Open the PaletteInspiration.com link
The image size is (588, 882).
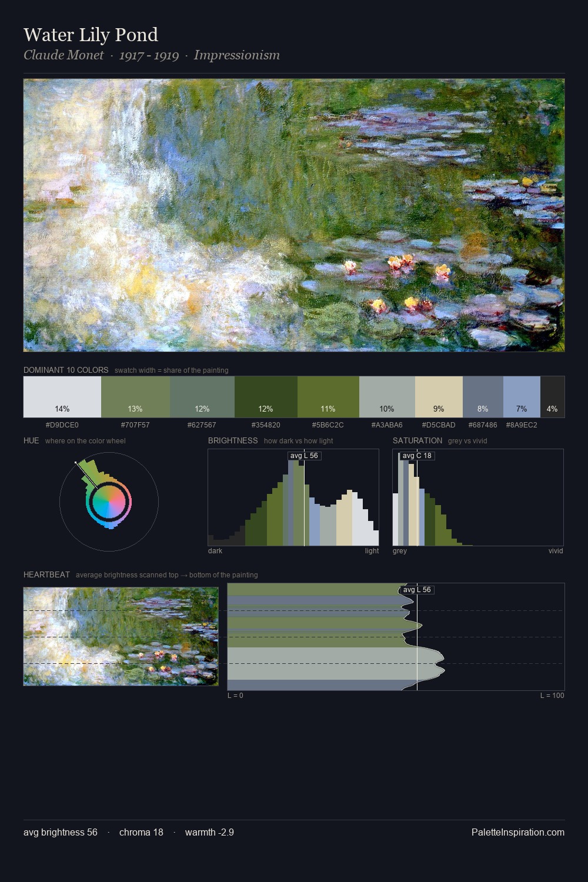[518, 833]
